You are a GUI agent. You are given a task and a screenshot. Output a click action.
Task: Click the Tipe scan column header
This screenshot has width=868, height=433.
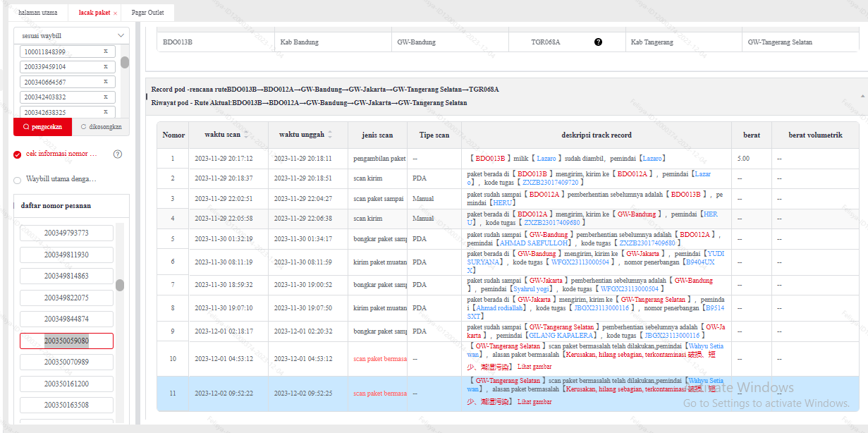(x=434, y=135)
